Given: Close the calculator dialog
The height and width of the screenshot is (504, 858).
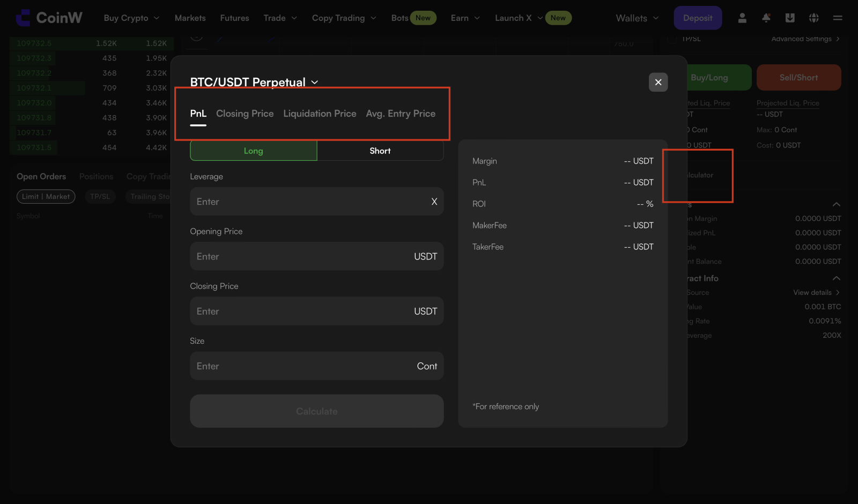Looking at the screenshot, I should tap(658, 82).
